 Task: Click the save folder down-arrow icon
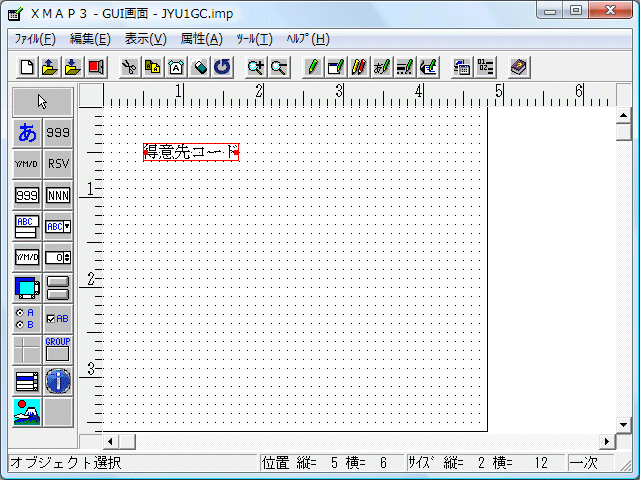click(x=73, y=67)
